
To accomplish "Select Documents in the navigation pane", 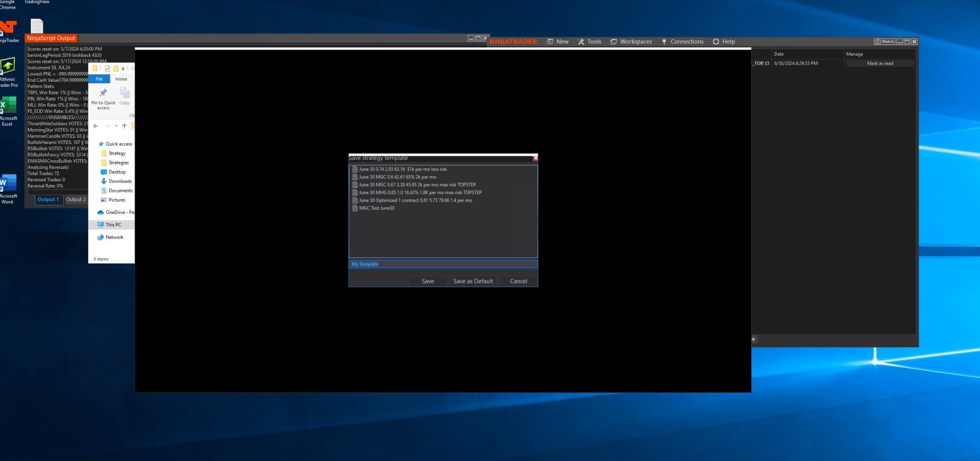I will coord(116,191).
